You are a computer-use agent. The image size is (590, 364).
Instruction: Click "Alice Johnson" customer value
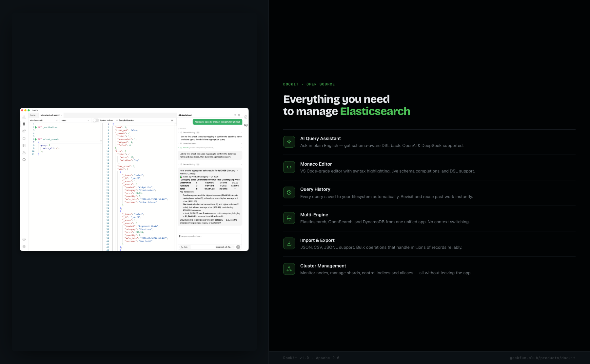[x=148, y=202]
